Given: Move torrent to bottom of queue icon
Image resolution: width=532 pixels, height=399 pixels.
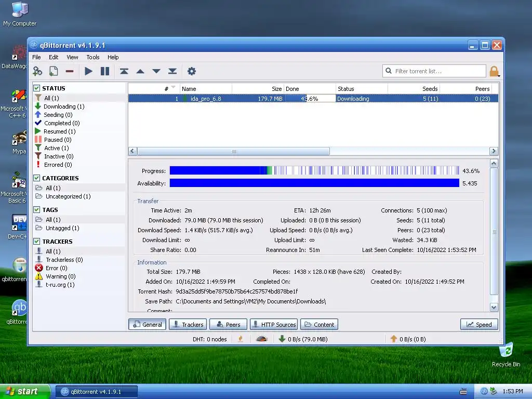Looking at the screenshot, I should pos(172,71).
